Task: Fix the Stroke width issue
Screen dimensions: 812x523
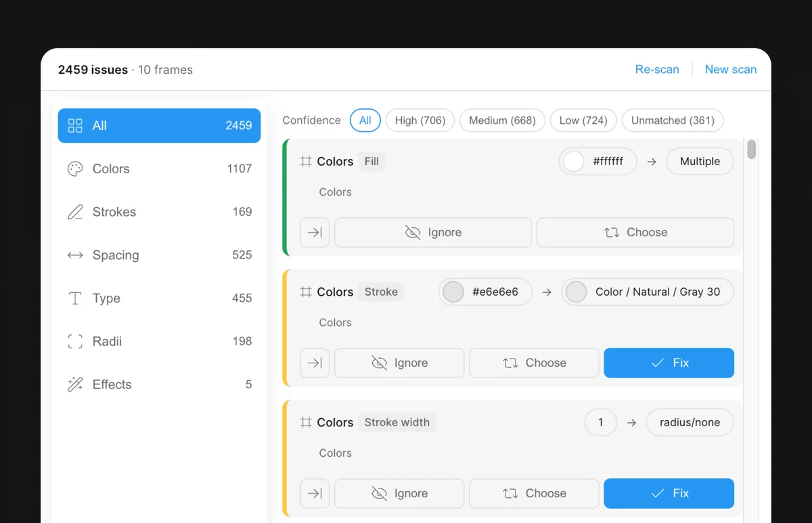Action: click(x=669, y=493)
